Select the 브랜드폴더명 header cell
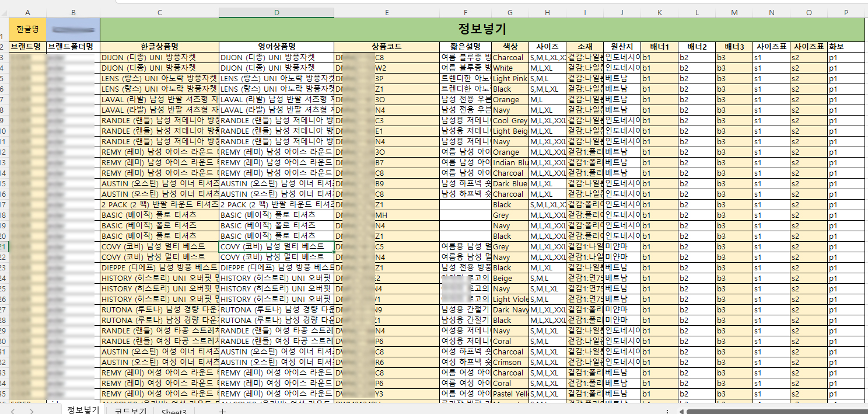 (73, 47)
